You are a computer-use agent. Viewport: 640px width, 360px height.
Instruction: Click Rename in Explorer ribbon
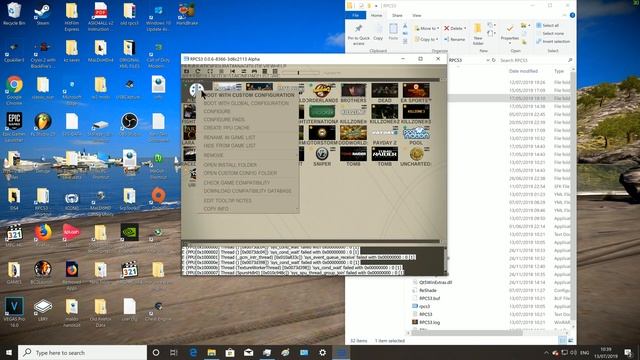(454, 39)
